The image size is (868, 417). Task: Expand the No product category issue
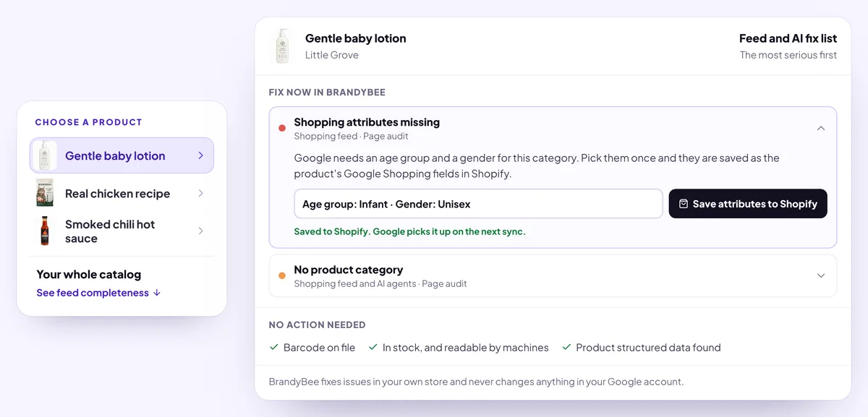820,275
